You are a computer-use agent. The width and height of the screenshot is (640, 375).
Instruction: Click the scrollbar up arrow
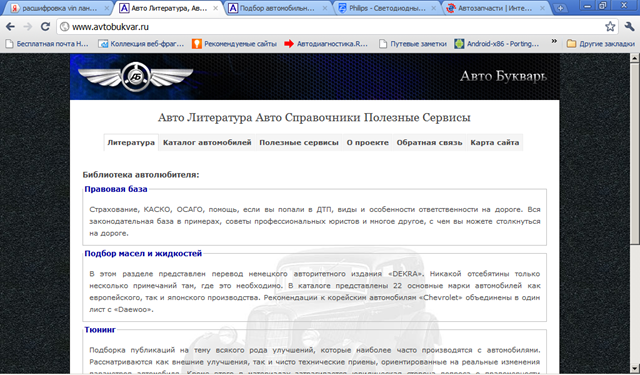[635, 58]
